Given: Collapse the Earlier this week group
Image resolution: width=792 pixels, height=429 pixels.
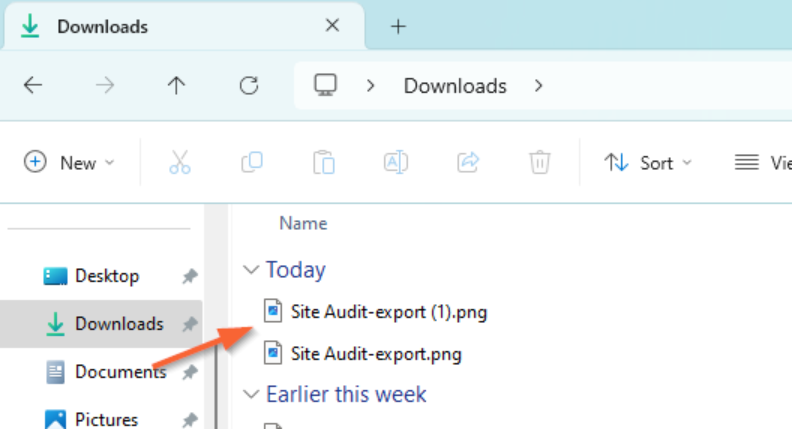Looking at the screenshot, I should coord(251,394).
